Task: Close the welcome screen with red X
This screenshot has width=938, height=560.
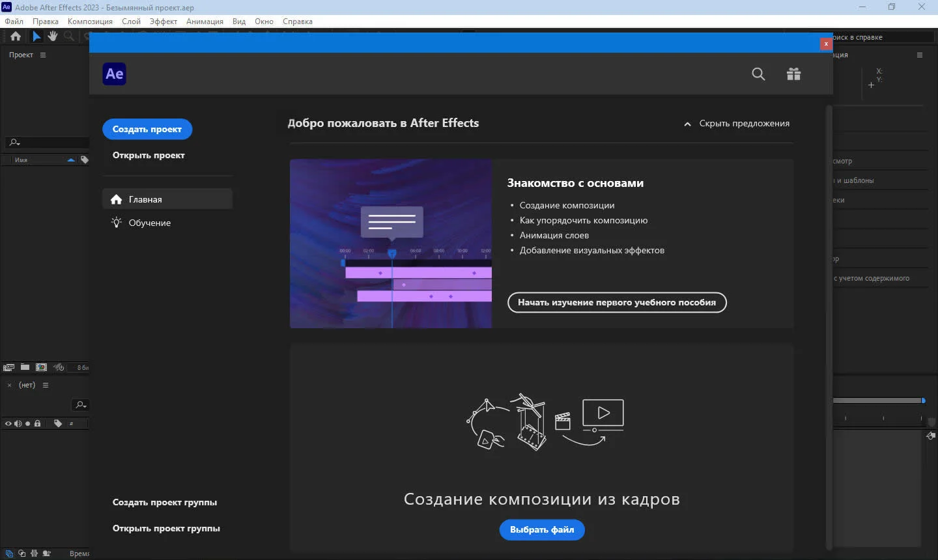Action: pyautogui.click(x=826, y=44)
